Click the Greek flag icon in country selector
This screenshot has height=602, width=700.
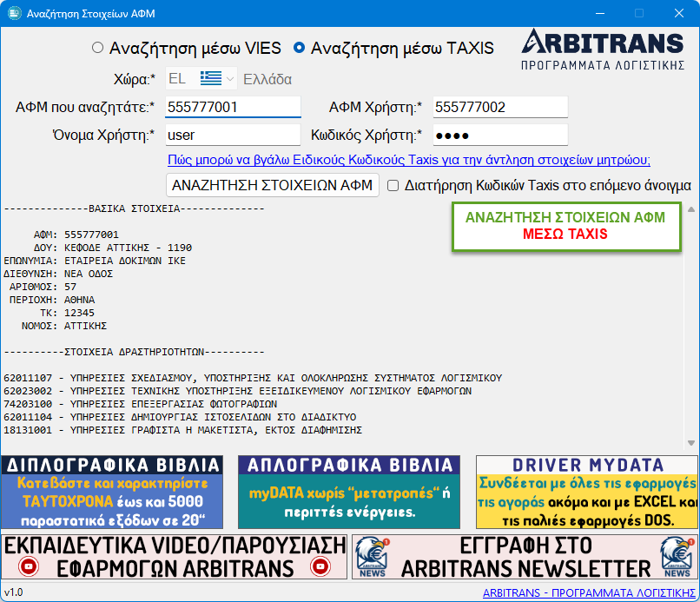tap(211, 78)
